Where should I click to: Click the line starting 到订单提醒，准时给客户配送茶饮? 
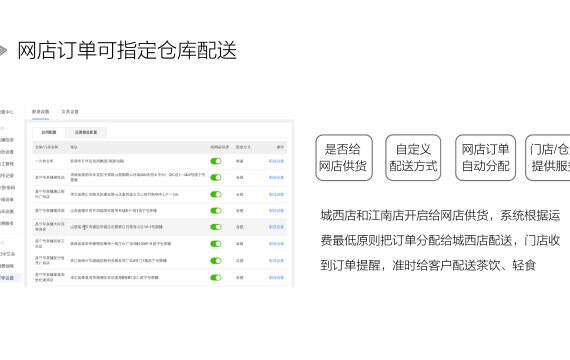[x=428, y=265]
